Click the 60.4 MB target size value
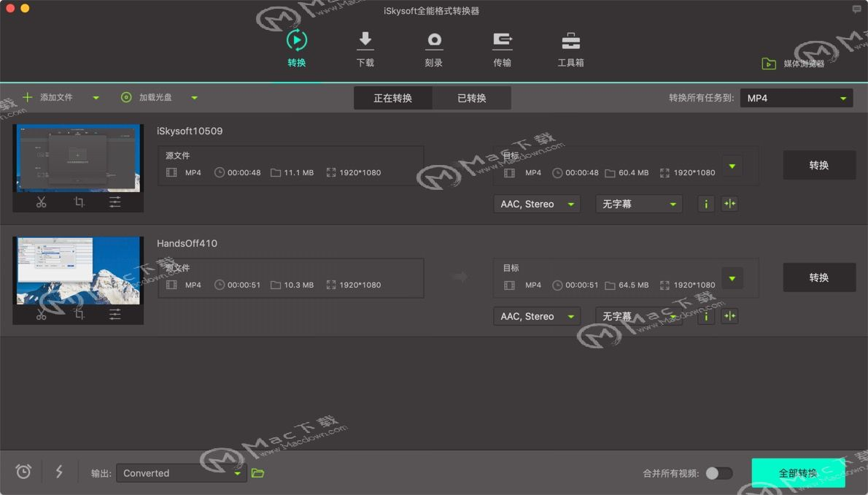This screenshot has height=495, width=868. [634, 172]
